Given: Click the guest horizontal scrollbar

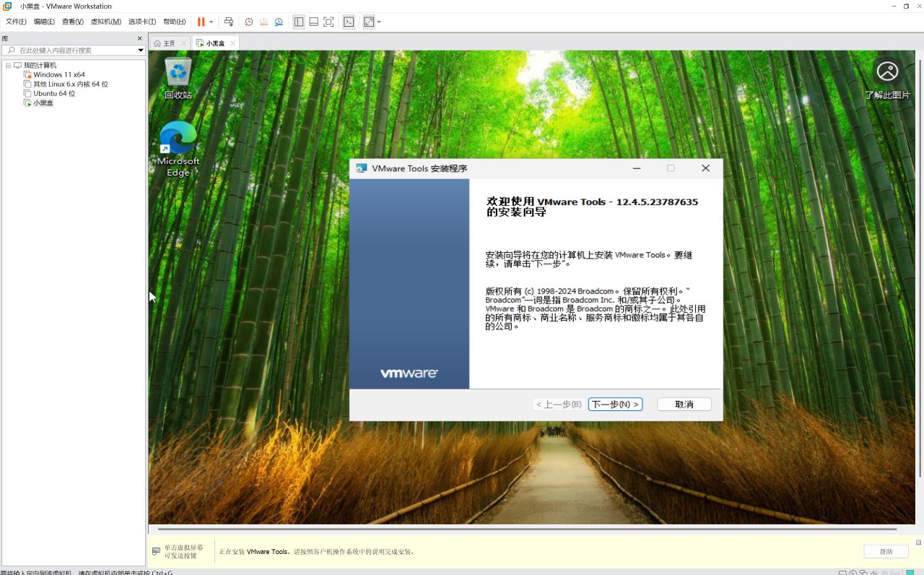Looking at the screenshot, I should click(x=528, y=529).
